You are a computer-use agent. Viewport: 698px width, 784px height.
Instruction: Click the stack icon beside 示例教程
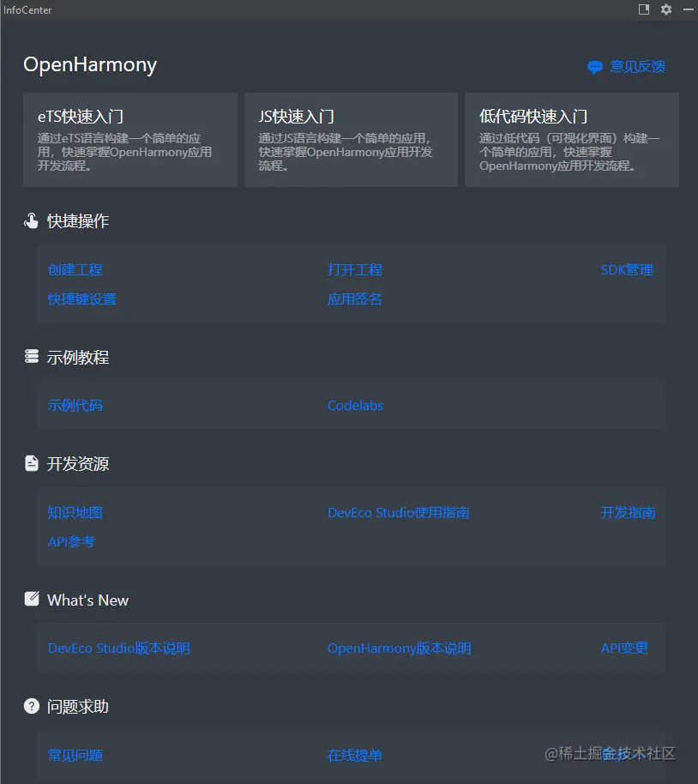click(32, 357)
